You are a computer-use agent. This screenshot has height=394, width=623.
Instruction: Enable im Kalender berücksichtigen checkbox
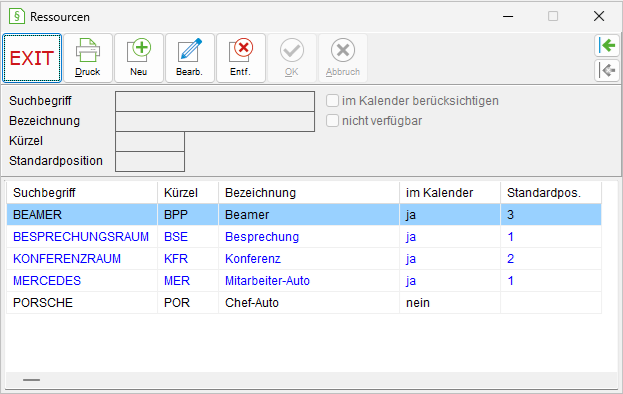[x=332, y=101]
